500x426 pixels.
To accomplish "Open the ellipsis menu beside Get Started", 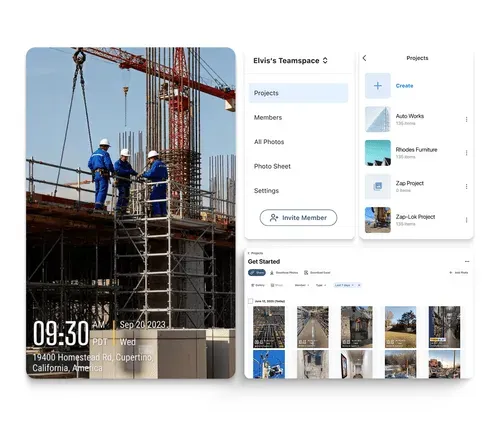I will [x=467, y=261].
